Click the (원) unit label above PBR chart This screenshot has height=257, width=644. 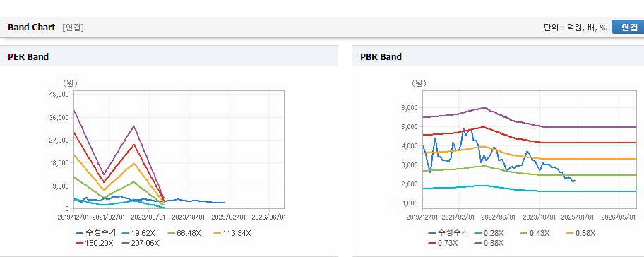419,83
